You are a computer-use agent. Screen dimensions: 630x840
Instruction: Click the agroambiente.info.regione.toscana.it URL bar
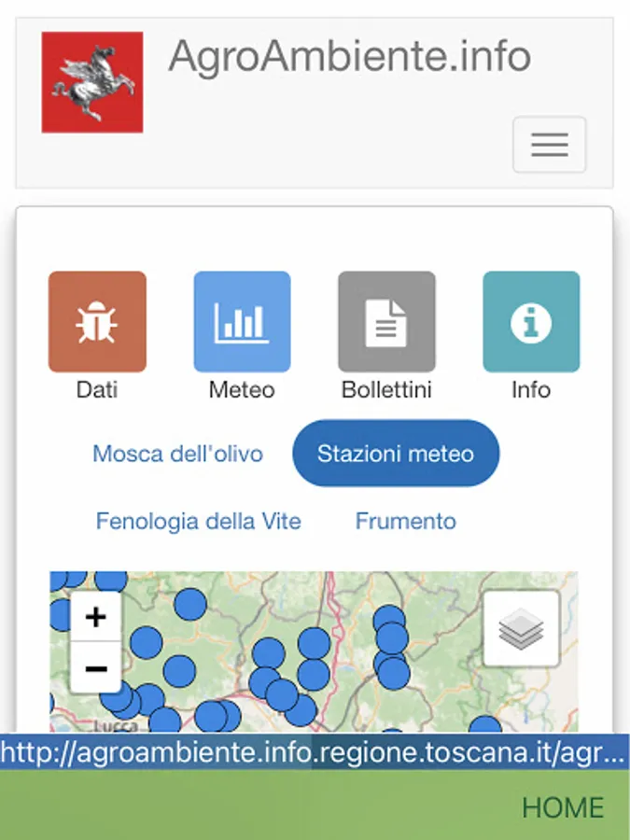(x=315, y=752)
